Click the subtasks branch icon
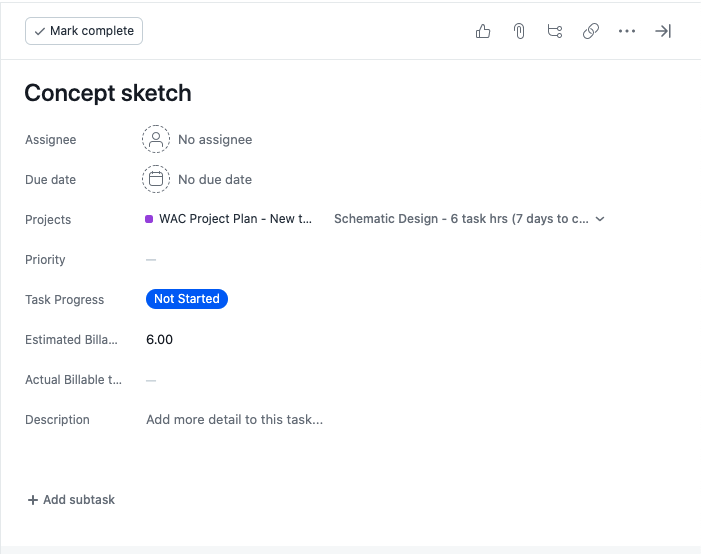This screenshot has width=701, height=554. (555, 31)
